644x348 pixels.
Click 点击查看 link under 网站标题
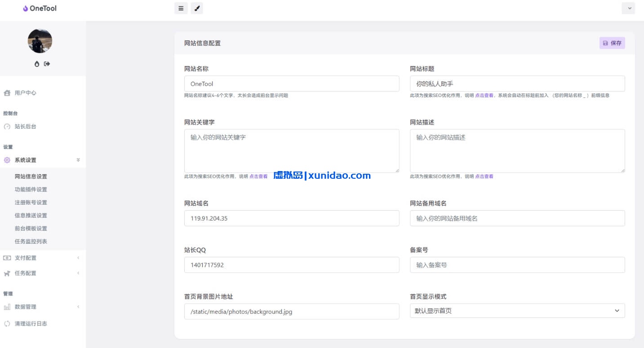484,95
